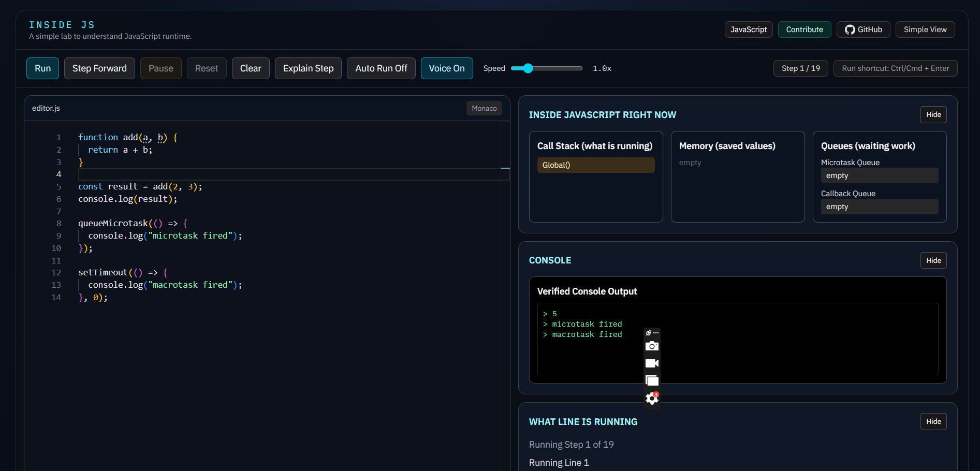Open the settings gear showing 3 notifications
Viewport: 980px width, 471px height.
[x=651, y=399]
